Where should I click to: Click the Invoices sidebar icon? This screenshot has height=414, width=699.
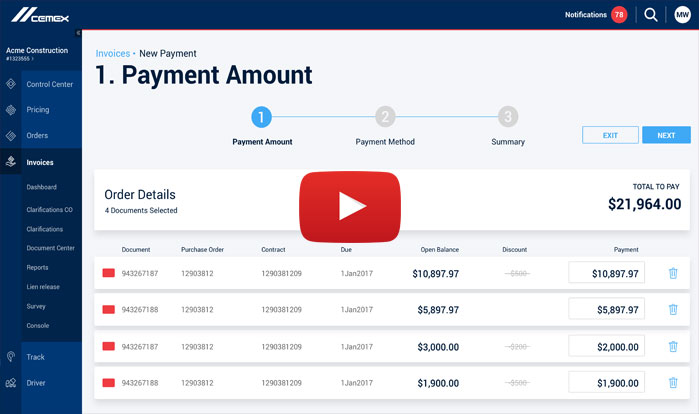[x=11, y=162]
